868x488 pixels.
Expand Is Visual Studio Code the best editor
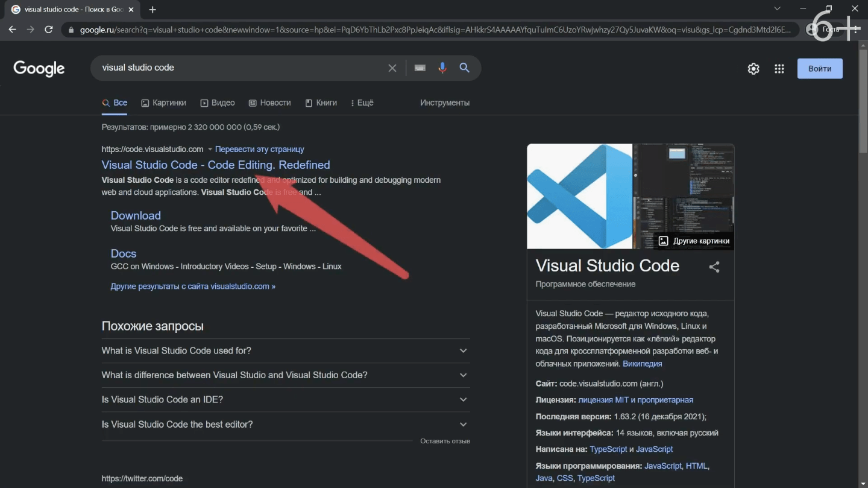click(x=286, y=424)
